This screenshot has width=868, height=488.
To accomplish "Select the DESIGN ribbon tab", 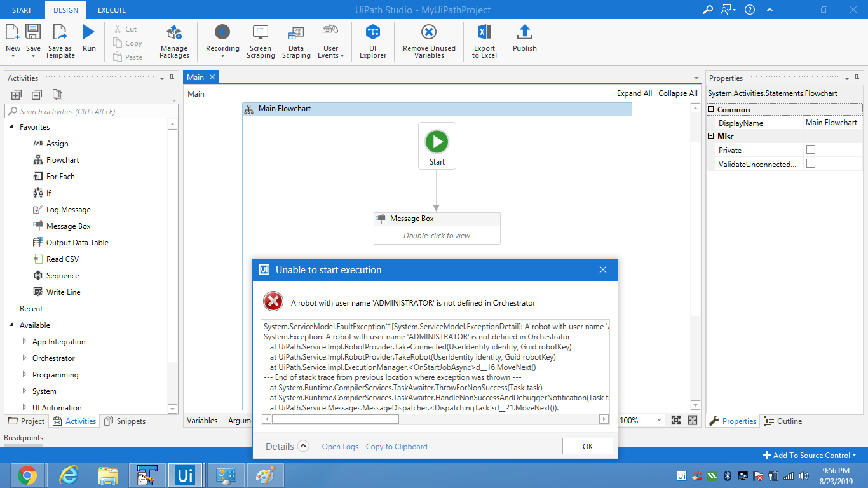I will click(x=65, y=10).
